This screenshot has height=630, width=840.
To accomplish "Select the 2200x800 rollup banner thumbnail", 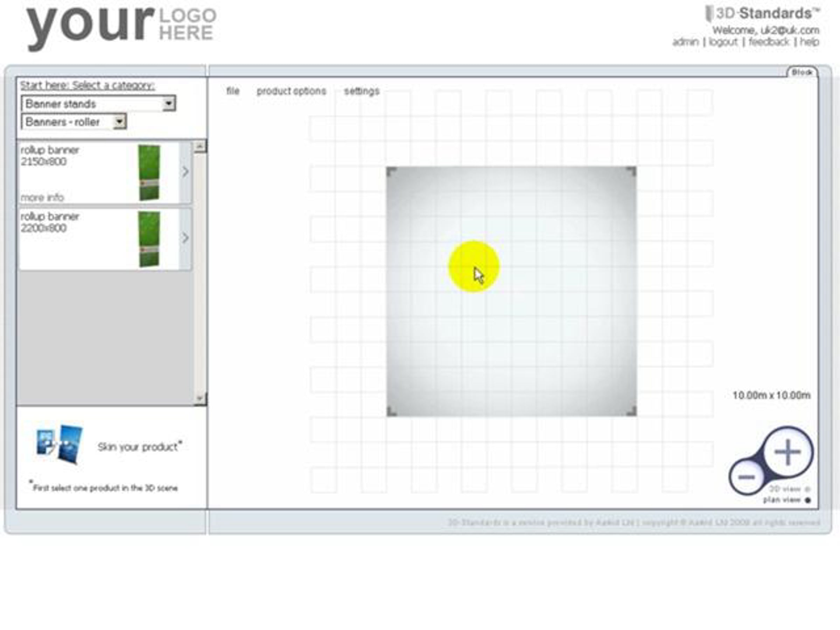I will 149,239.
